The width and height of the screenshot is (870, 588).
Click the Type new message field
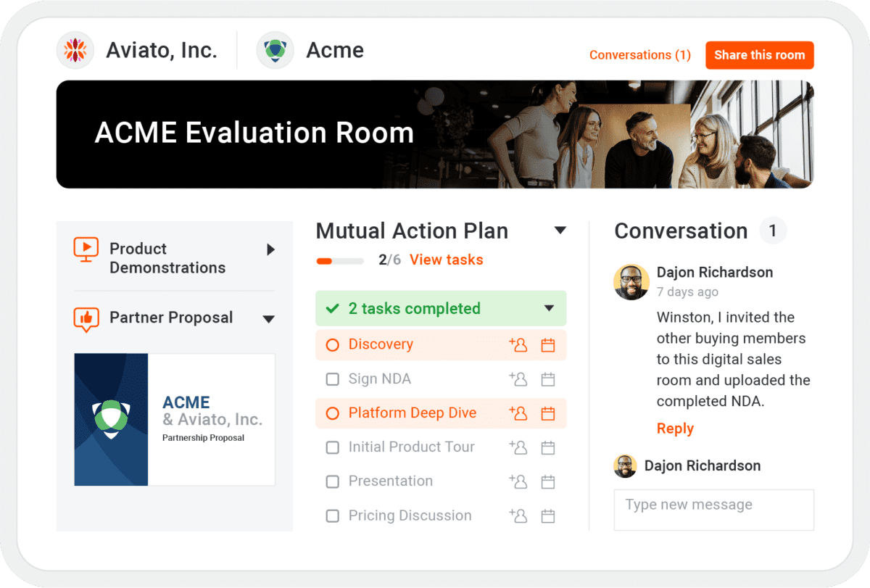pos(713,509)
